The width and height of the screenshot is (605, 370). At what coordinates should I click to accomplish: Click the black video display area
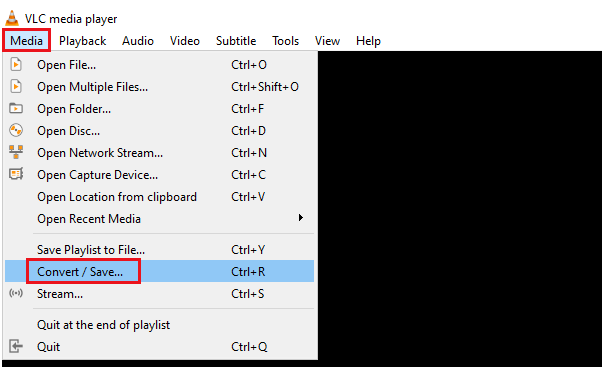tap(460, 204)
